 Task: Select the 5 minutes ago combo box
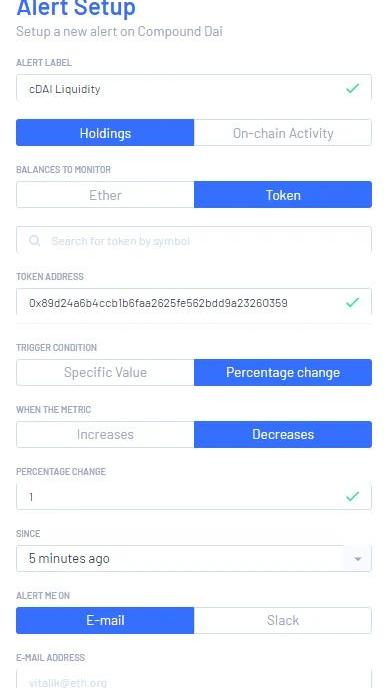tap(194, 559)
